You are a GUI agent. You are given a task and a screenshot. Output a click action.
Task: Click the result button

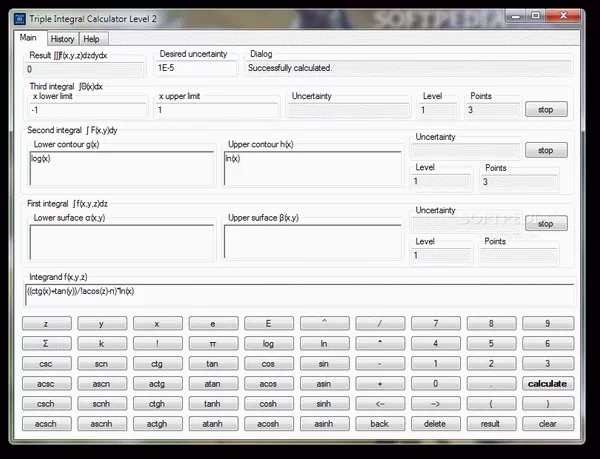[491, 424]
